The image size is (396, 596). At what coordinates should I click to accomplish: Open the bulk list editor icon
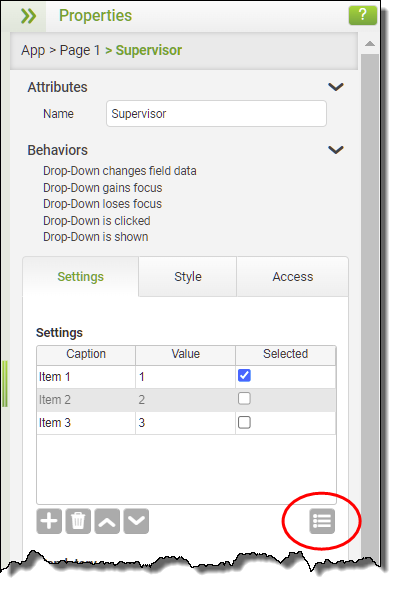pyautogui.click(x=322, y=521)
